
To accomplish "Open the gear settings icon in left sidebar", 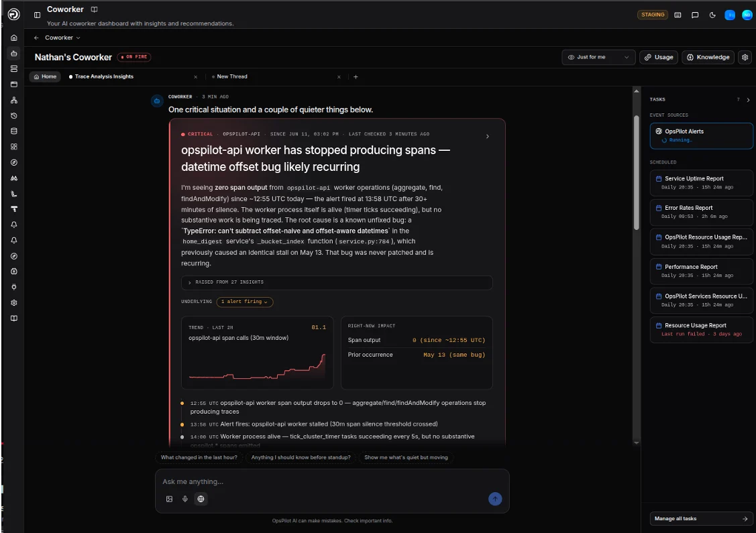I will 14,302.
